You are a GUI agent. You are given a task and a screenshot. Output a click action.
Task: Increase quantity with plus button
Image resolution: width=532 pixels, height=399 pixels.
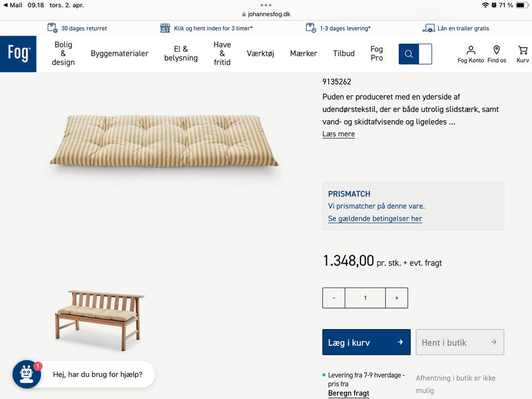tap(397, 298)
